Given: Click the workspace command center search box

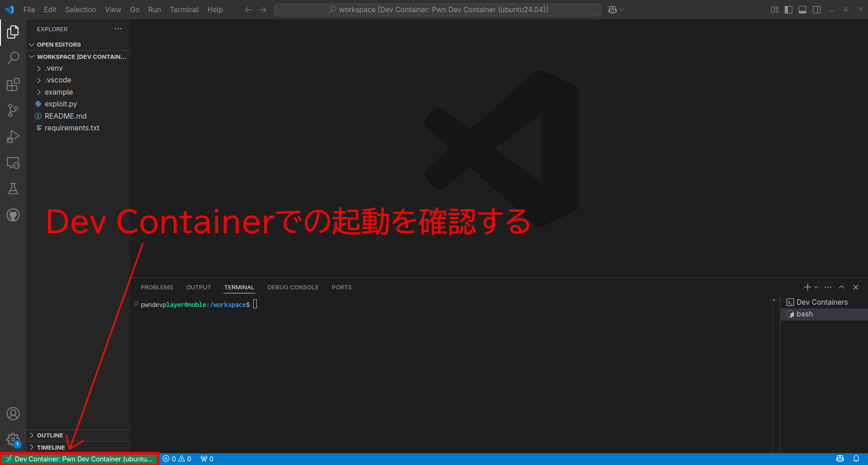Looking at the screenshot, I should tap(437, 10).
